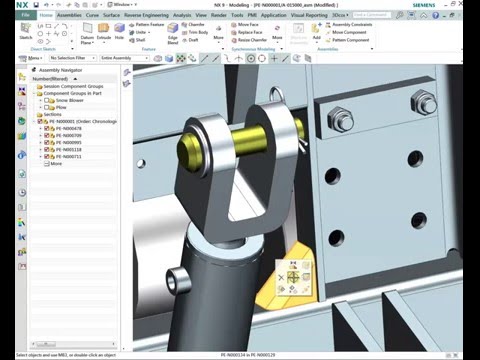This screenshot has height=360, width=480.
Task: Open the Menu dropdown button
Action: pos(31,58)
